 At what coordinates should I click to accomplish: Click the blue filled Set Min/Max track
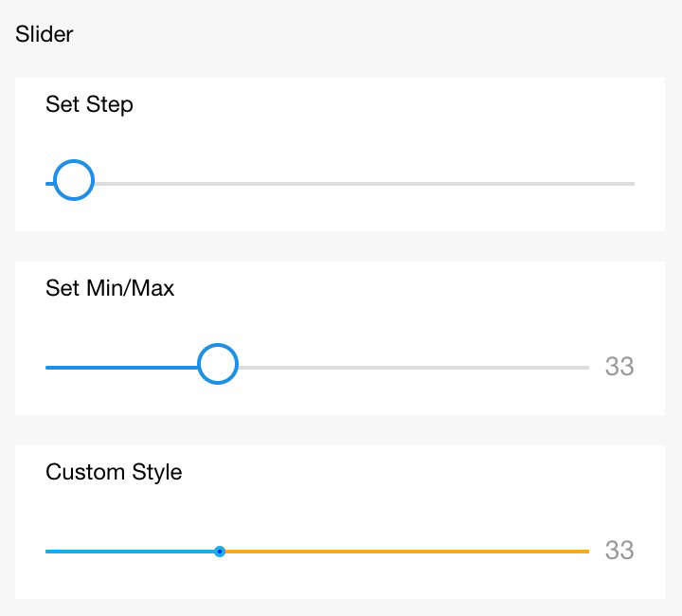121,367
